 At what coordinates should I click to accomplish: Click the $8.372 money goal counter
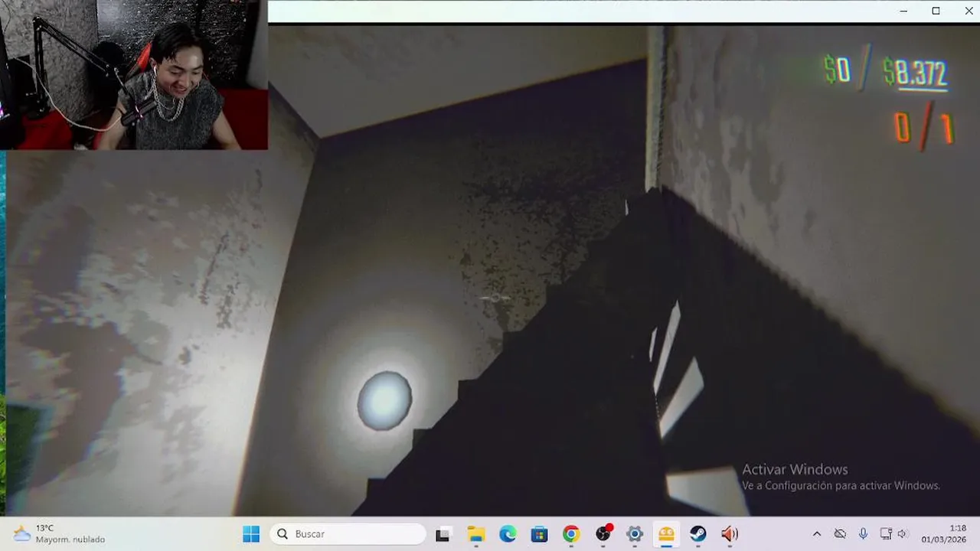coord(916,73)
